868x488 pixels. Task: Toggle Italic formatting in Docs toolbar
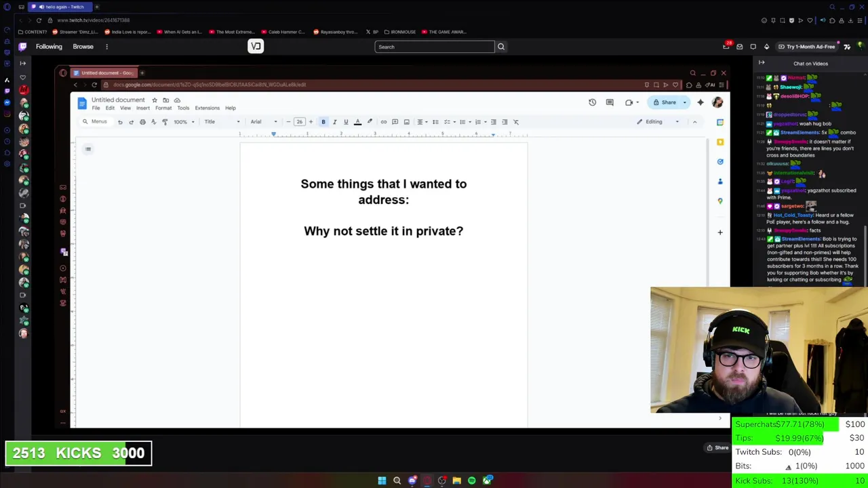click(x=334, y=122)
